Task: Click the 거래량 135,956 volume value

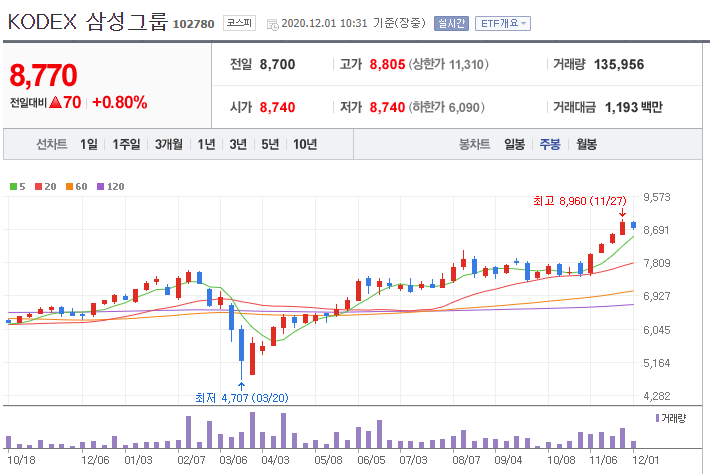Action: 619,64
